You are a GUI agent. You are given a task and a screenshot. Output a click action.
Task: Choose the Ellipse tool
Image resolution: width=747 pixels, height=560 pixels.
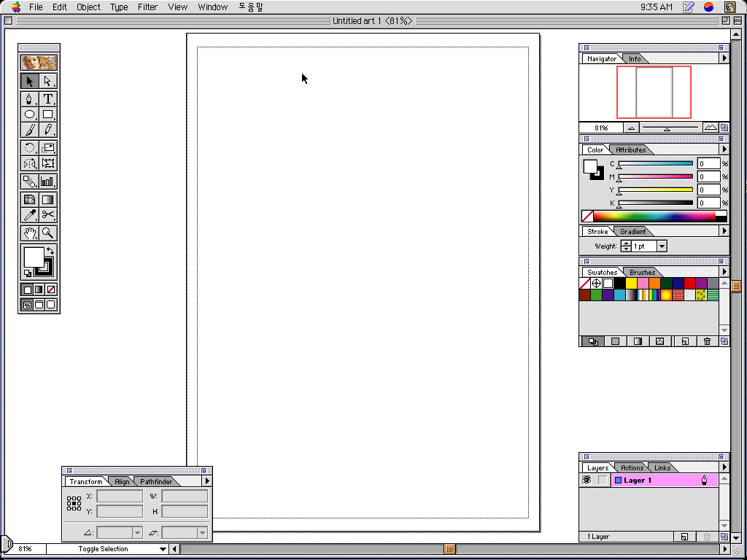(x=30, y=114)
